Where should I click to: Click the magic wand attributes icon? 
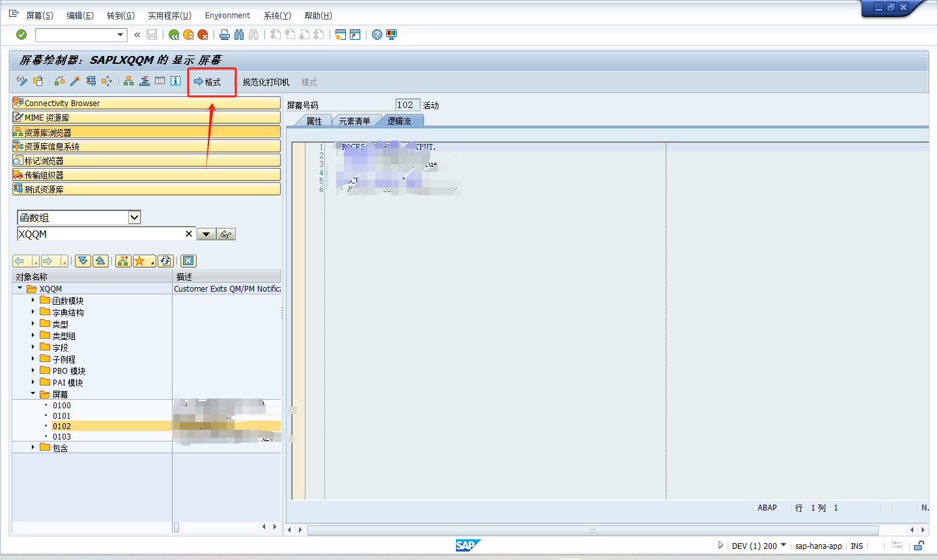[x=75, y=81]
